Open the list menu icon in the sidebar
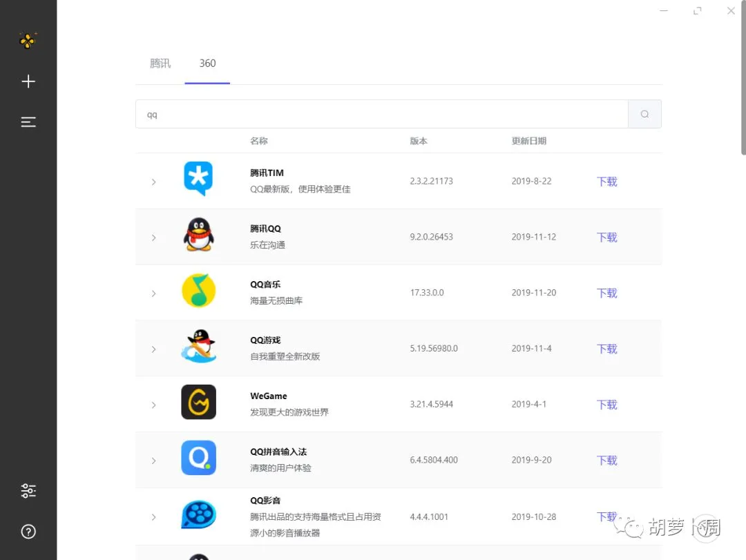 pos(28,122)
